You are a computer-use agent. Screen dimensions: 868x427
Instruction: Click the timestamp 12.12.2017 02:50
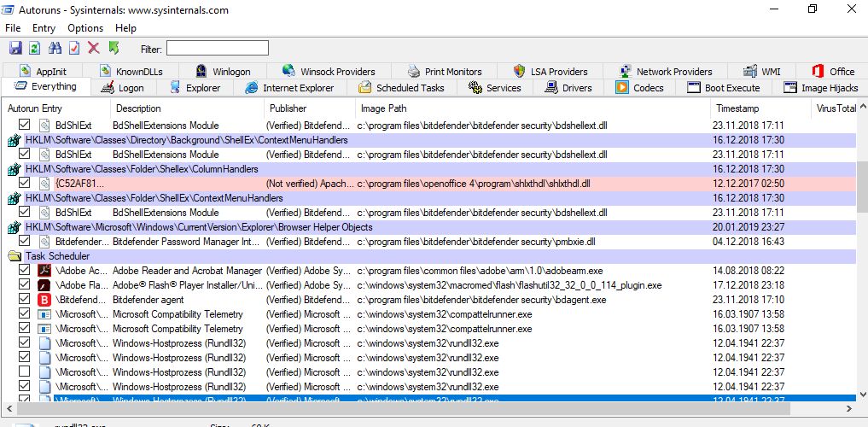click(749, 184)
